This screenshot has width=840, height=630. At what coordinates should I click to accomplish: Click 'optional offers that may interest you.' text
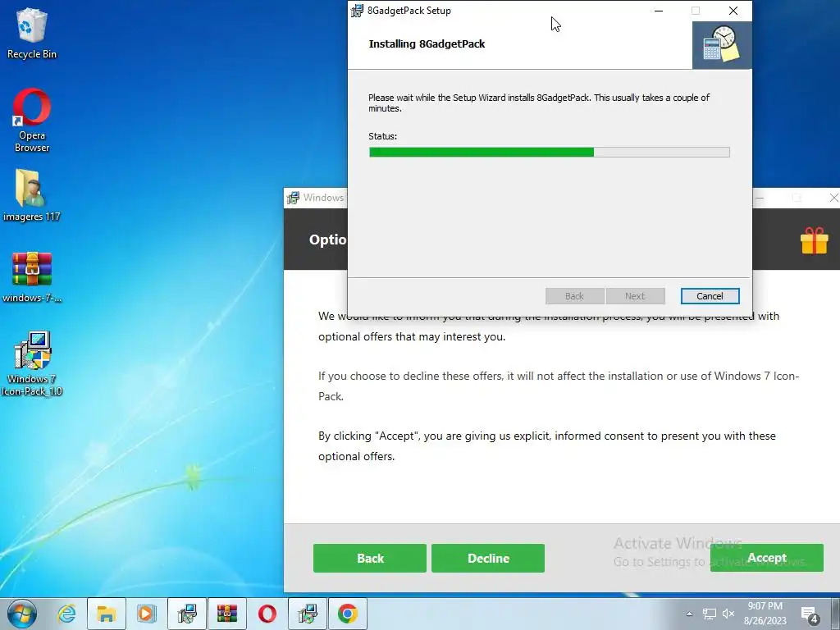pos(412,337)
